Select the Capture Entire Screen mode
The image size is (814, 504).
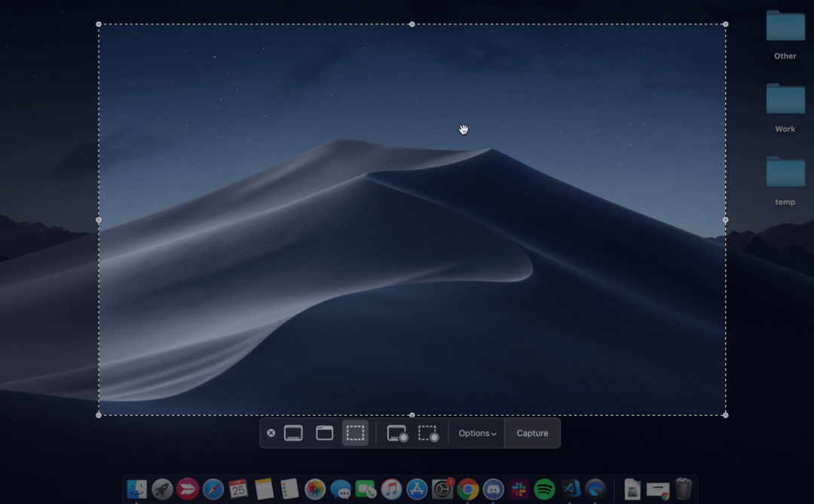293,432
